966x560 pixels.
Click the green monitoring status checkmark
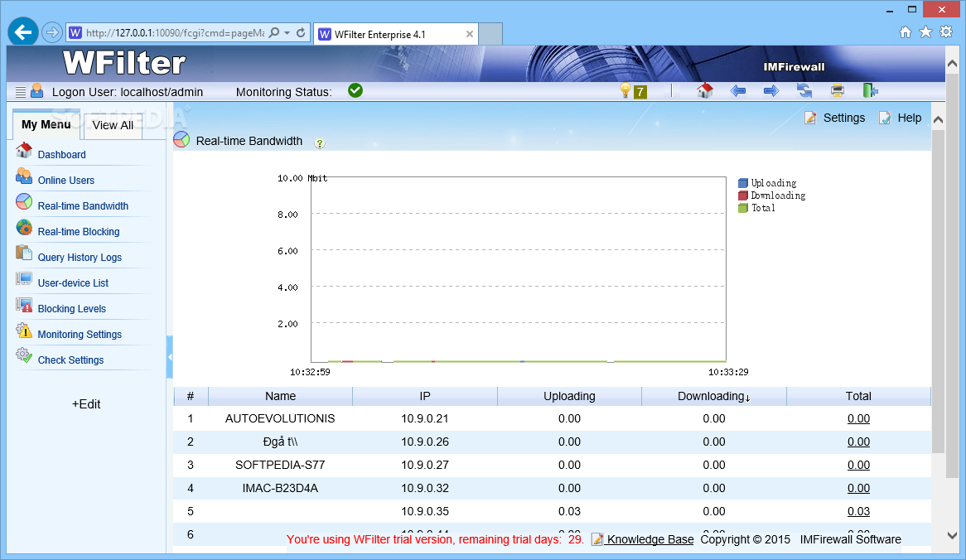point(355,91)
